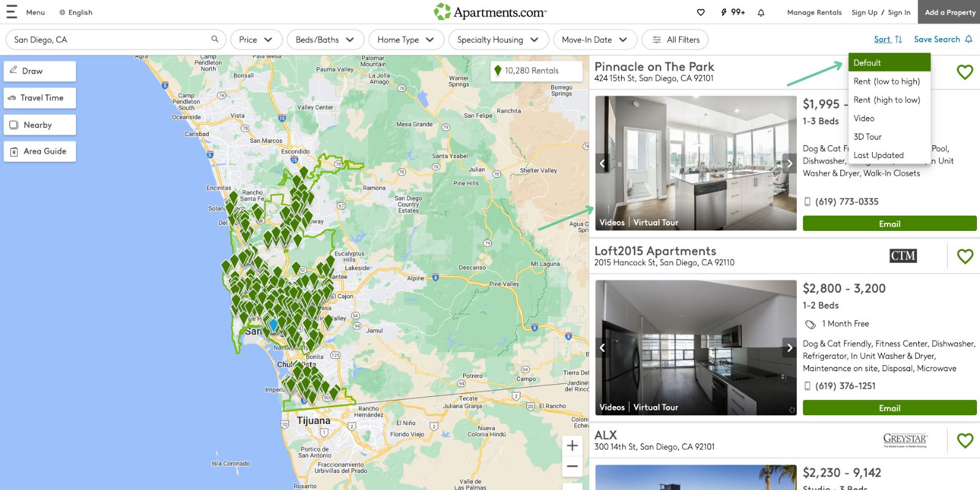Expand the Price filter dropdown
The image size is (980, 490).
point(256,40)
